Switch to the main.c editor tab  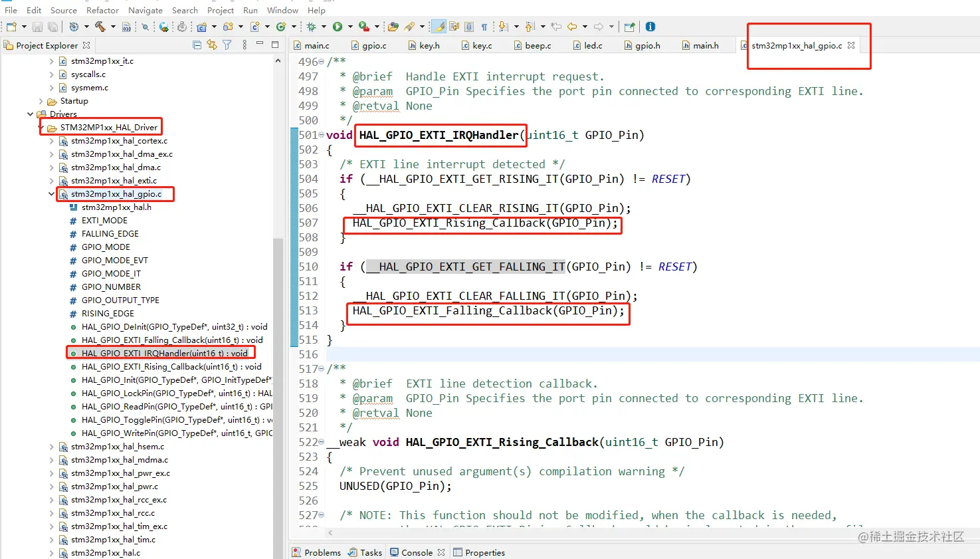(311, 45)
